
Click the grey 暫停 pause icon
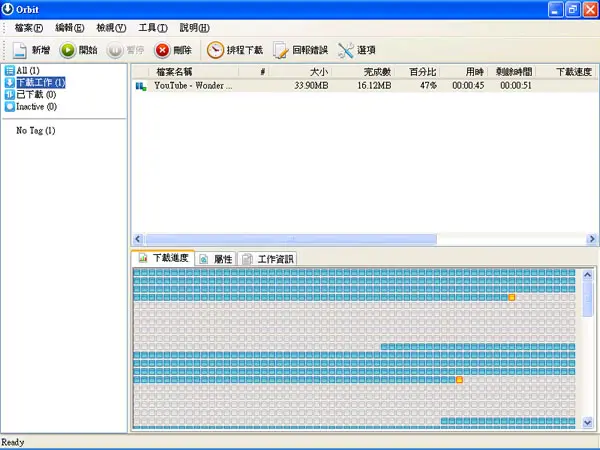click(x=115, y=50)
